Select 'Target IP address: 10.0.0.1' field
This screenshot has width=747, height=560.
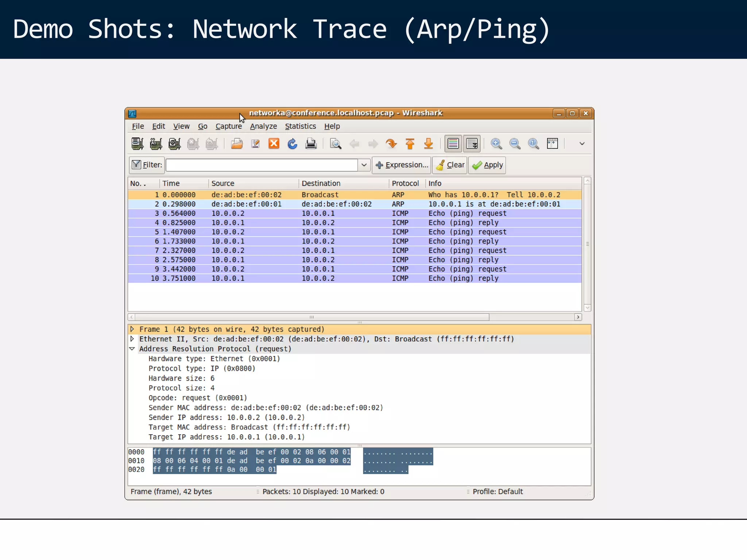tap(227, 437)
